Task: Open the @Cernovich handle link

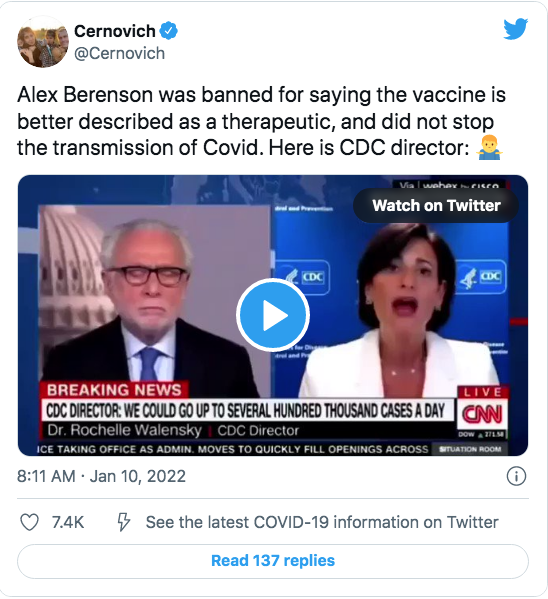Action: pos(119,53)
